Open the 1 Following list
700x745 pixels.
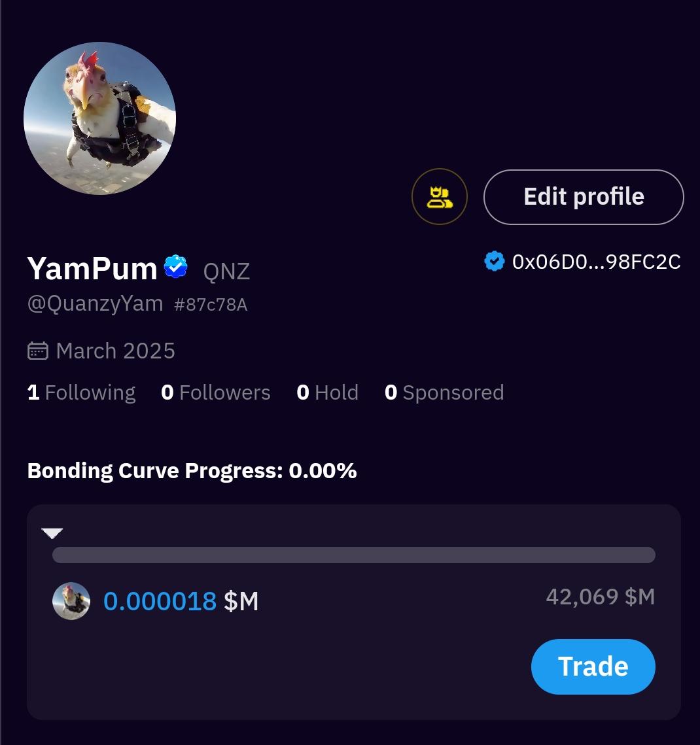[82, 392]
